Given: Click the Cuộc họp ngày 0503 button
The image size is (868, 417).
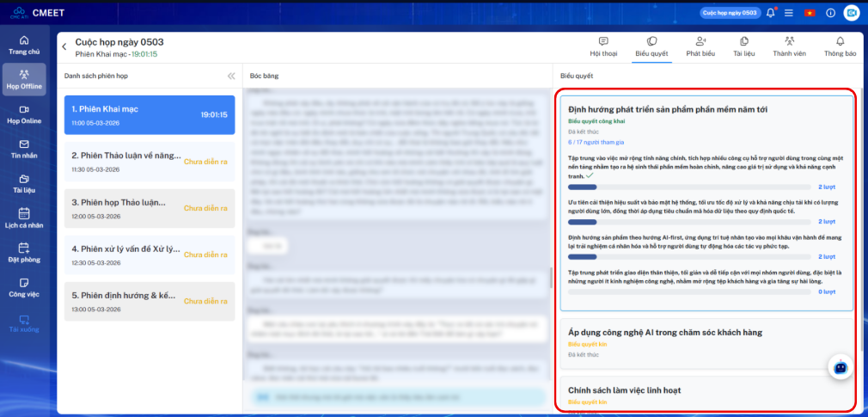Looking at the screenshot, I should [729, 13].
